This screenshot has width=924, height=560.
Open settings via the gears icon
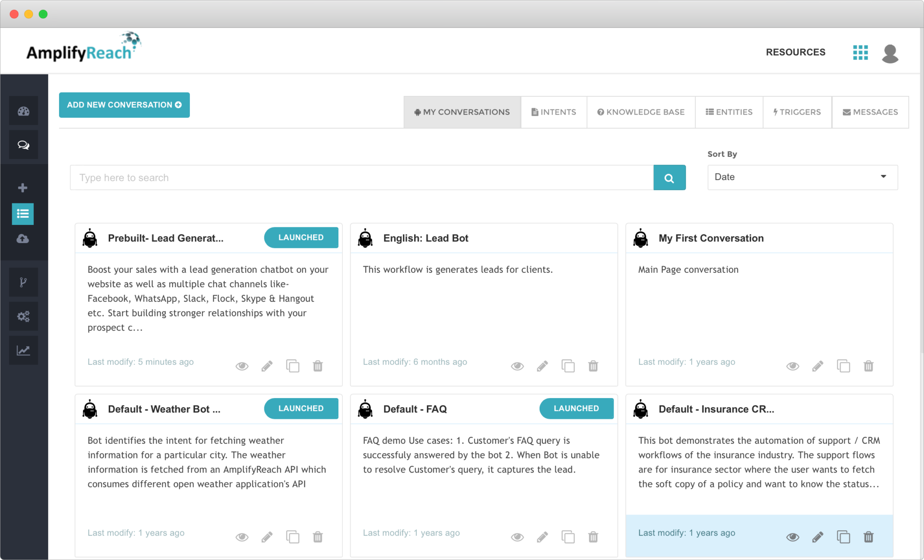click(23, 316)
